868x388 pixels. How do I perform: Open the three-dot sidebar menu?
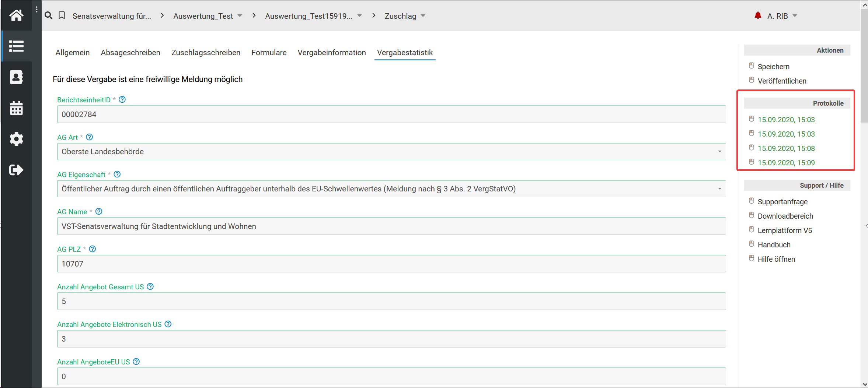[36, 9]
